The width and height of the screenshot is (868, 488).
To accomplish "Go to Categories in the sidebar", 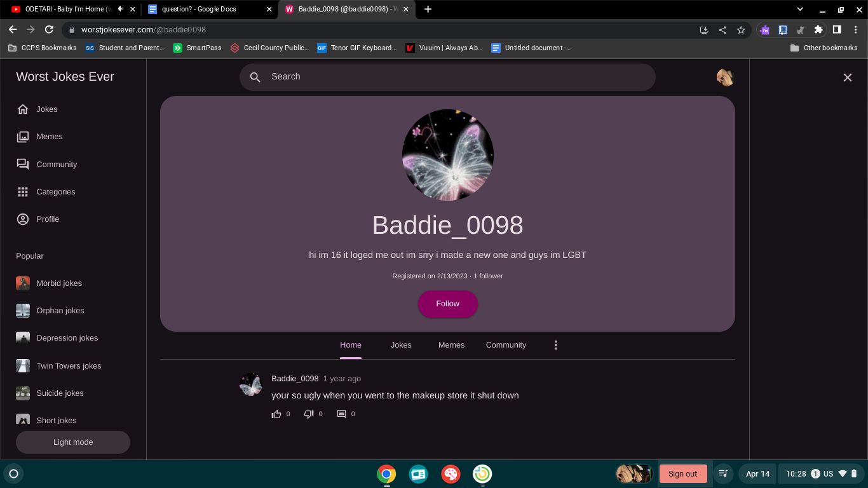I will pyautogui.click(x=55, y=192).
